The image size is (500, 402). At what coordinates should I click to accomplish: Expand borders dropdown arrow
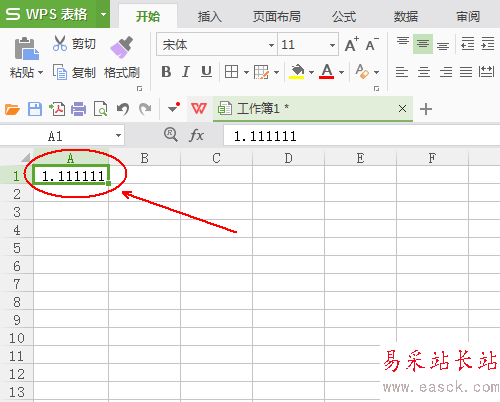[x=246, y=72]
